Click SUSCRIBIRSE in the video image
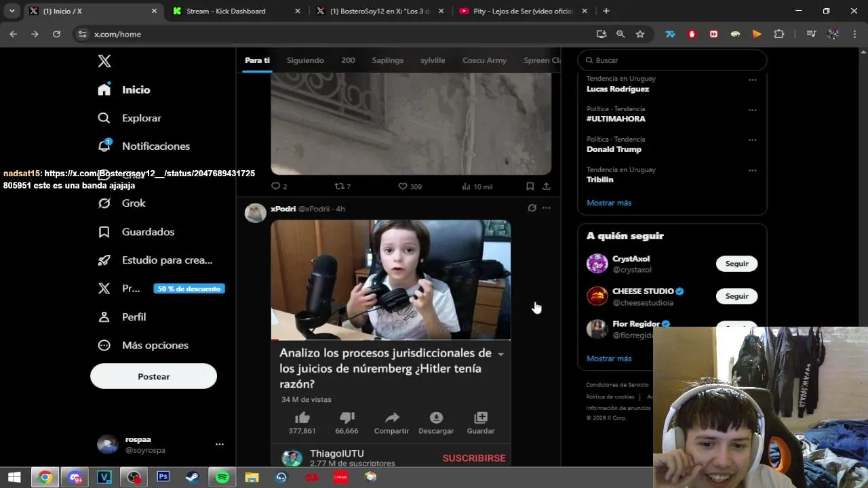 tap(474, 458)
